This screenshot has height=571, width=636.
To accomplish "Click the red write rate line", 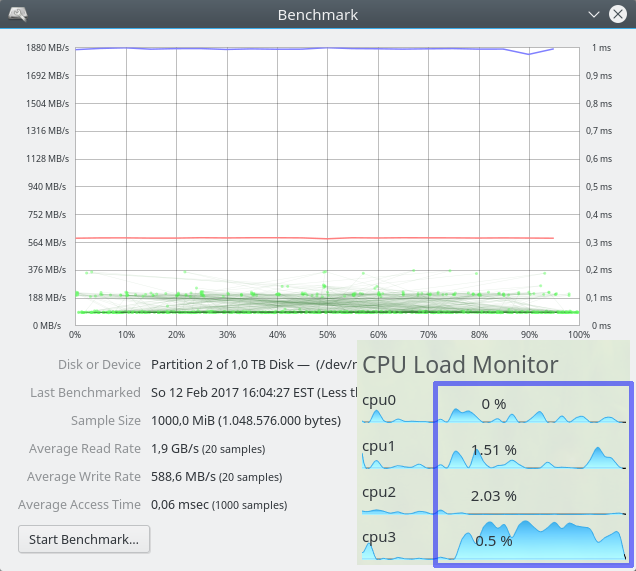I will pos(314,238).
